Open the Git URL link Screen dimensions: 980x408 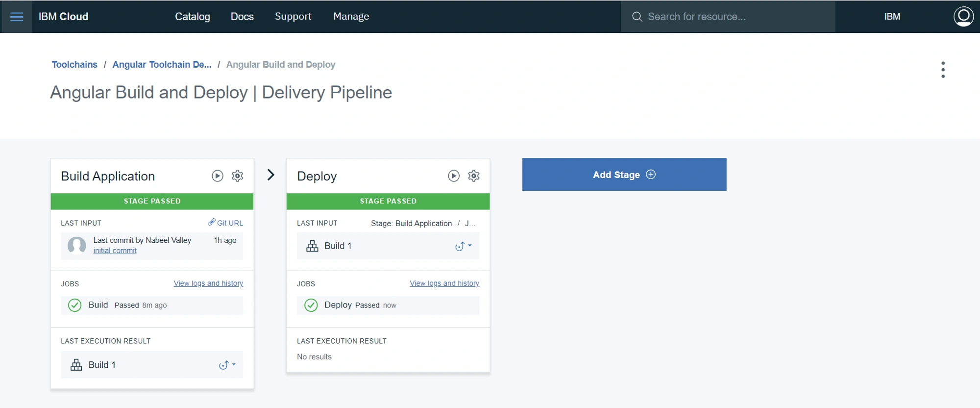point(230,223)
